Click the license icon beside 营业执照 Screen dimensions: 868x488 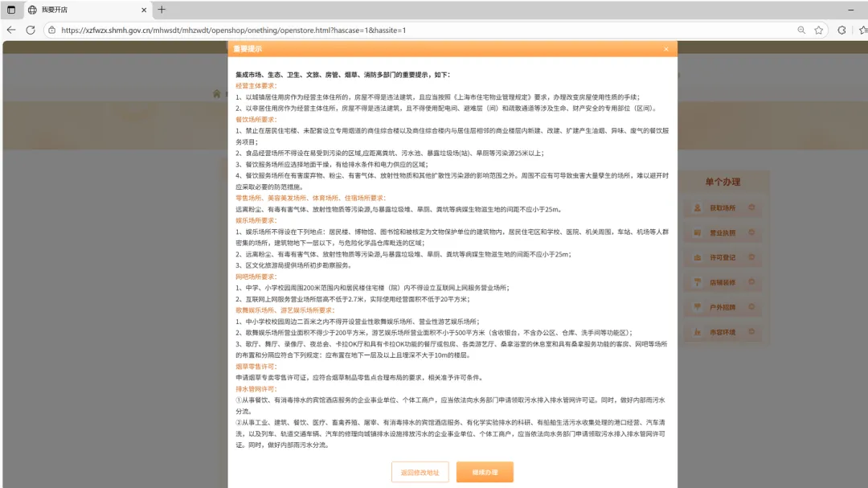pos(698,232)
